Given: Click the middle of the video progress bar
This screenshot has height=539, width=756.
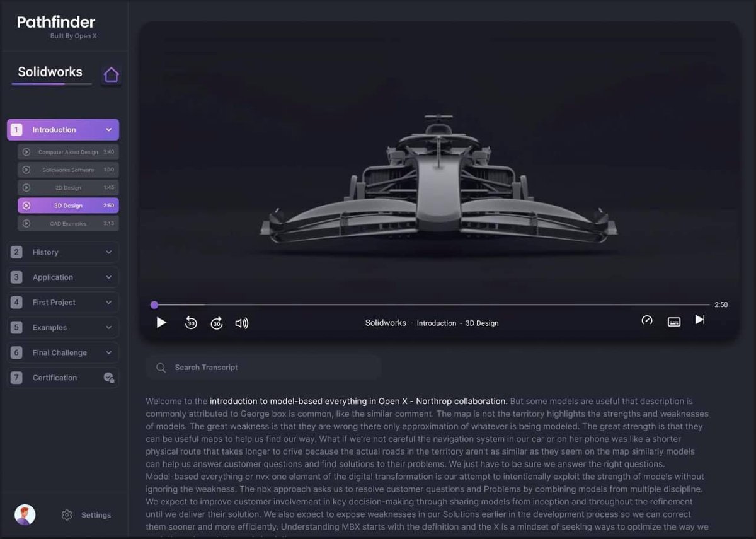Looking at the screenshot, I should pos(432,304).
